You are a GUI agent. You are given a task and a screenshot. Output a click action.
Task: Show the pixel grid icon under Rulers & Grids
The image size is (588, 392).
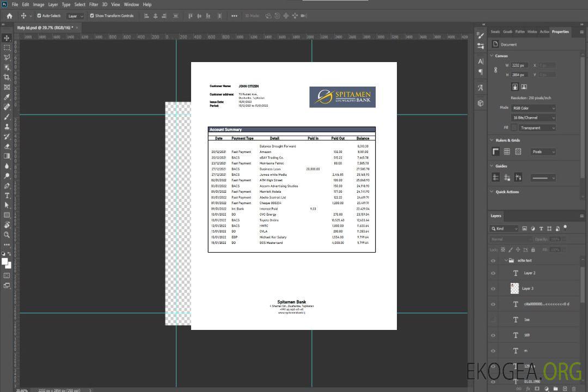[518, 152]
